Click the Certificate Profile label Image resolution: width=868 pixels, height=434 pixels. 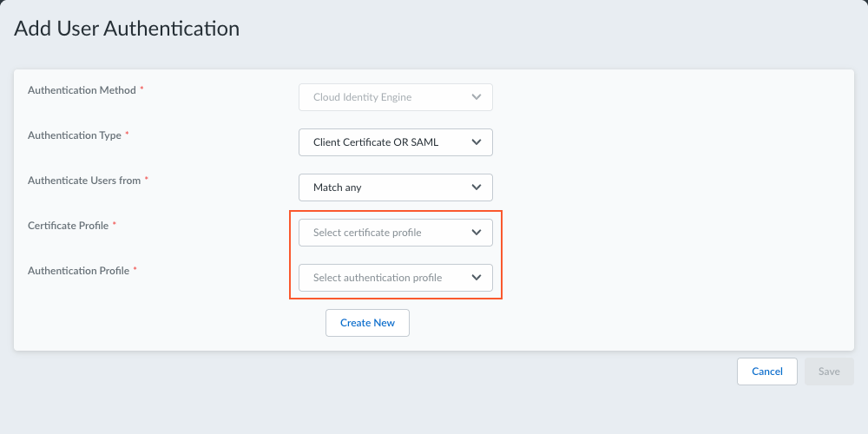click(x=68, y=226)
